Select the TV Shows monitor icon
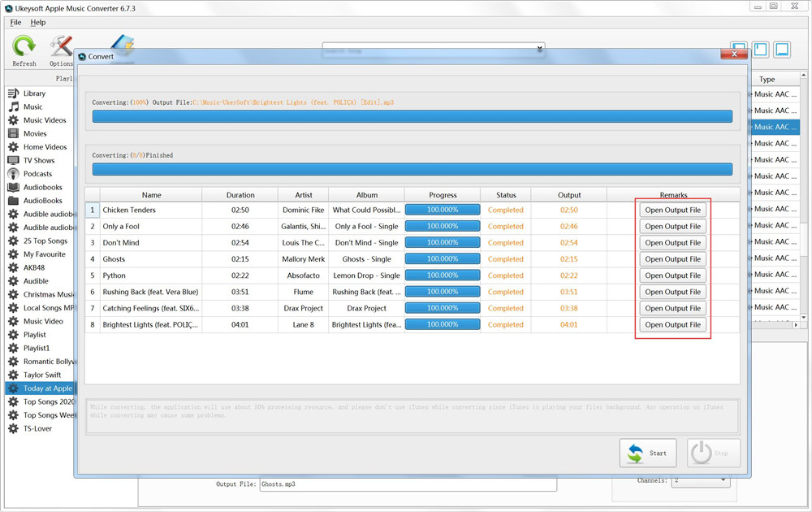This screenshot has width=812, height=512. [x=14, y=161]
